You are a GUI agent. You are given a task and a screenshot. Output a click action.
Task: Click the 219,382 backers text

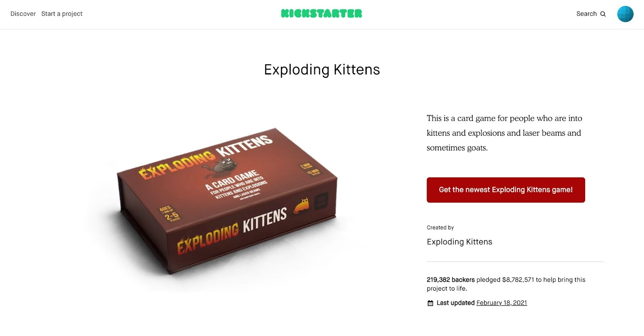tap(451, 280)
